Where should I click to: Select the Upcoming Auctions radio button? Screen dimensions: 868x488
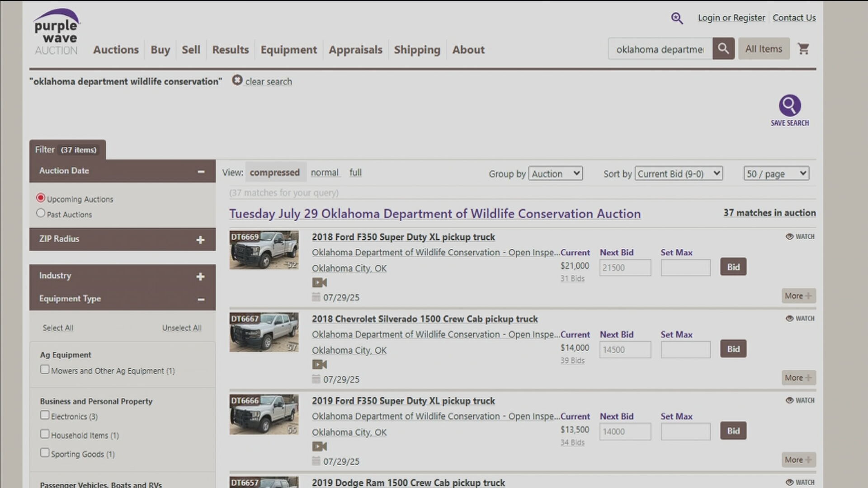[41, 198]
